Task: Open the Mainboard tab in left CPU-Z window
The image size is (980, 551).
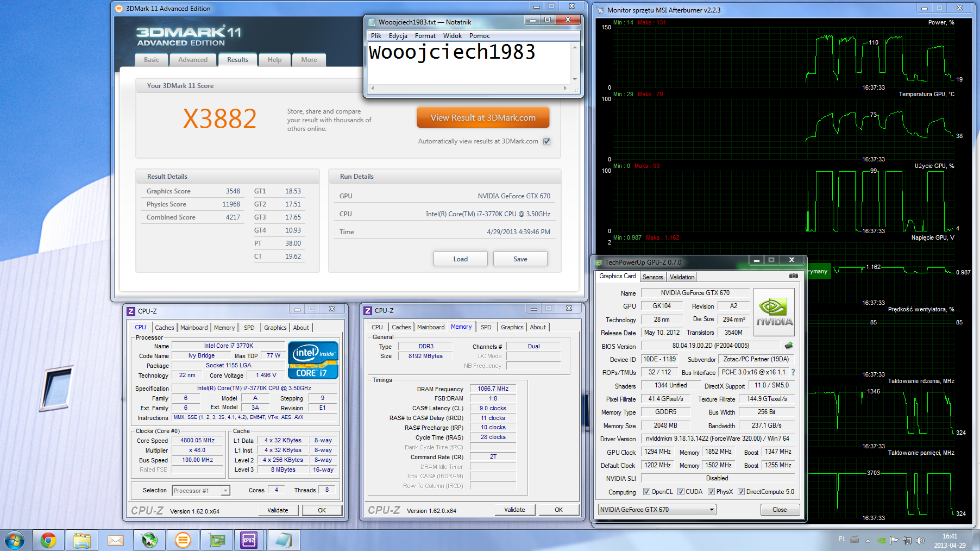Action: [x=194, y=328]
